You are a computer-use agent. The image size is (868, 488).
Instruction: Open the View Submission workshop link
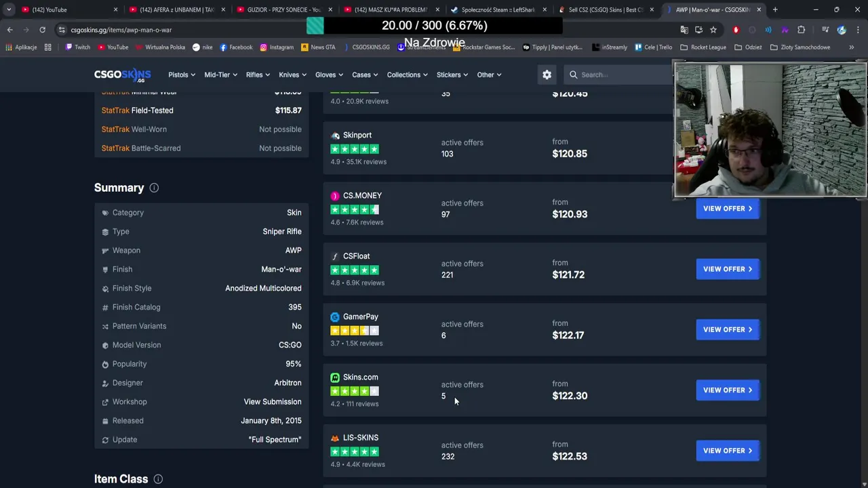(x=272, y=402)
